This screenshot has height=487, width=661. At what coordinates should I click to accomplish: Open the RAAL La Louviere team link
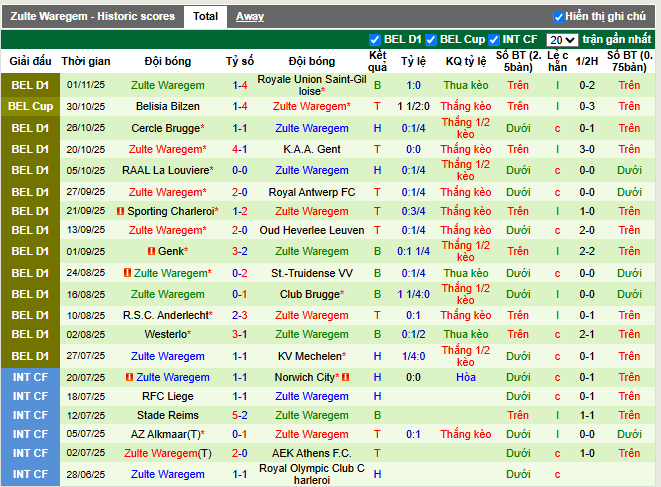tap(166, 170)
